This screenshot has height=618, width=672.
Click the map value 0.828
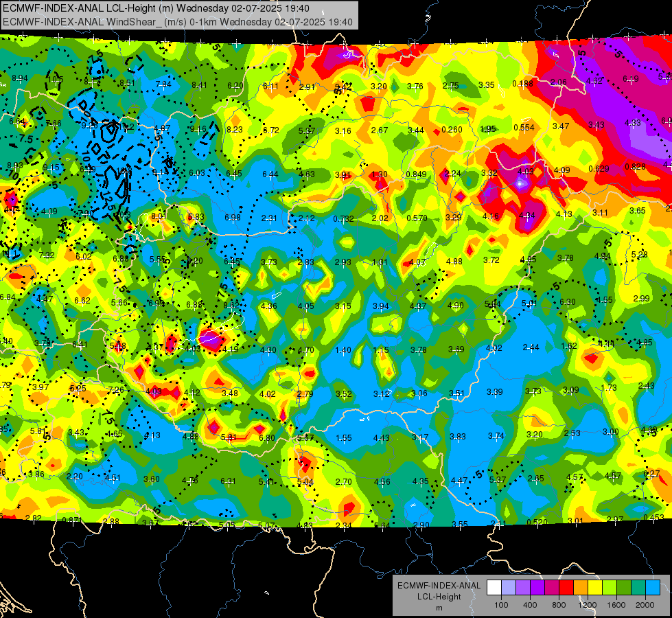coord(635,167)
